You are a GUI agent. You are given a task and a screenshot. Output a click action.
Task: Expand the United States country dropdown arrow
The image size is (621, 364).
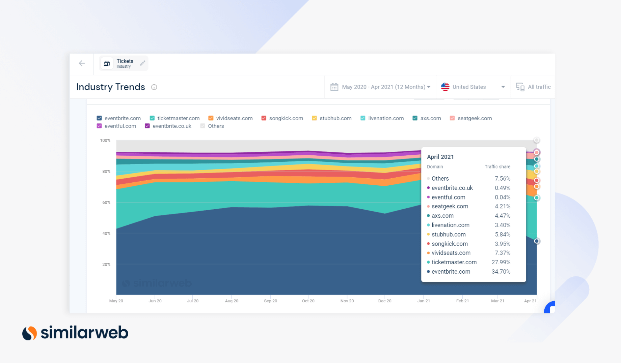click(x=503, y=87)
